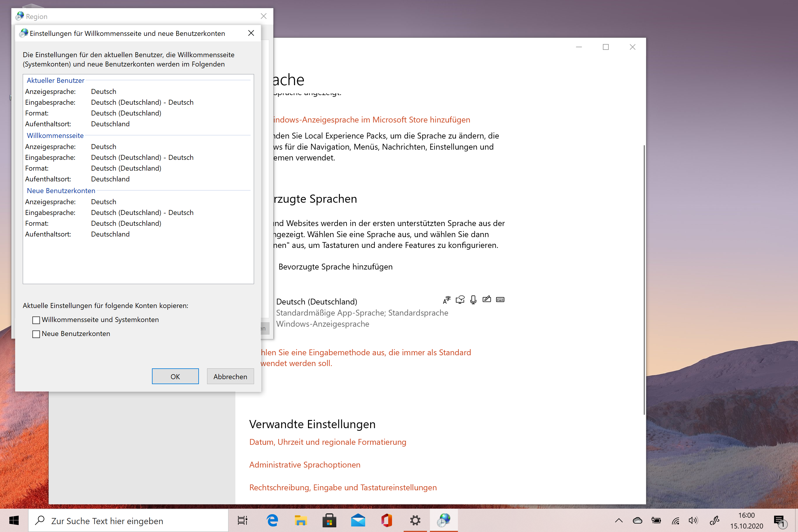Open Task View from taskbar

(243, 520)
